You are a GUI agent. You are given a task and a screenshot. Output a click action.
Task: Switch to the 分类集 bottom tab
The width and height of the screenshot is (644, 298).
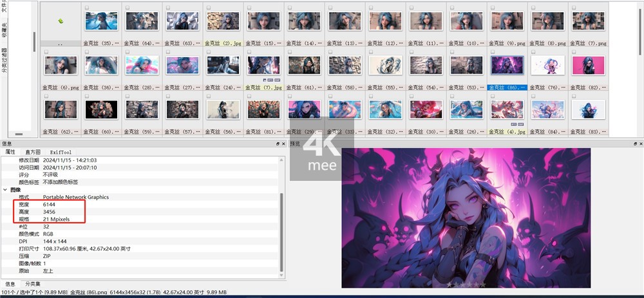tap(32, 284)
